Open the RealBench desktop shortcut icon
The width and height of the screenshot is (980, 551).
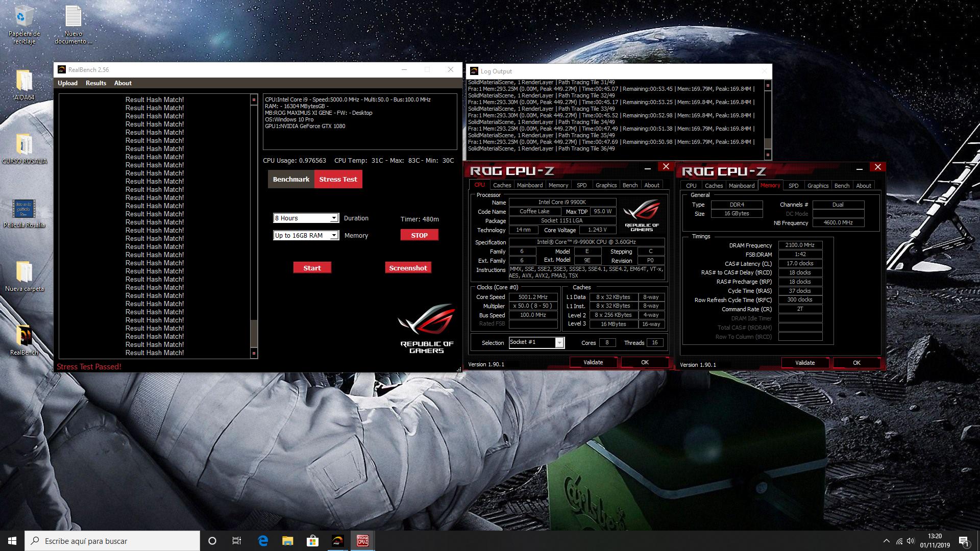(x=24, y=337)
